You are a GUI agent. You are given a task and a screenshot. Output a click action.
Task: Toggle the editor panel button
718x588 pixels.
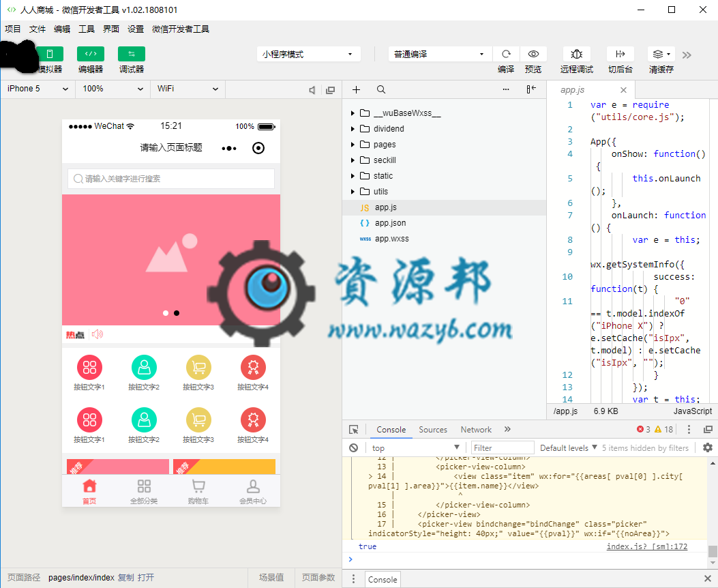(x=91, y=54)
